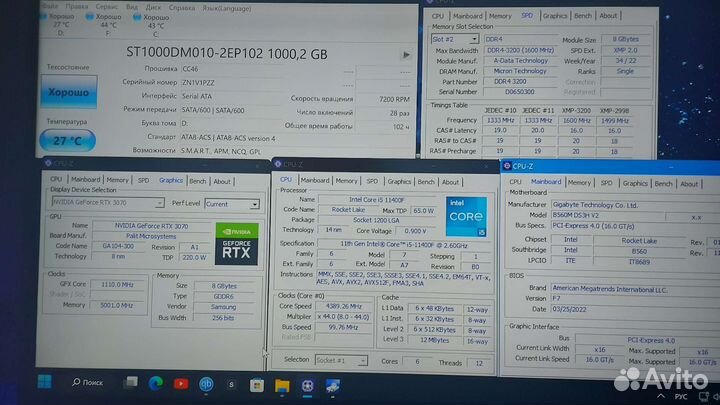The height and width of the screenshot is (405, 720).
Task: Click the Core Speed 4389.26 MHz value
Action: (343, 306)
